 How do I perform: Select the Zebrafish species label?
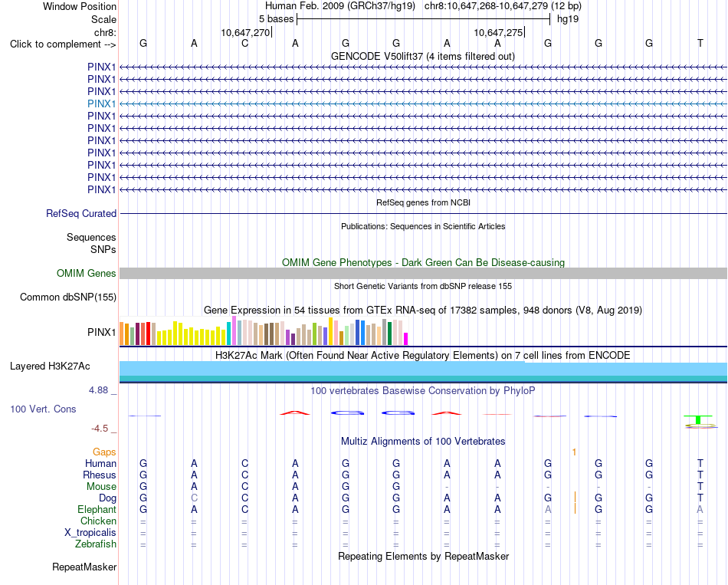pos(96,544)
